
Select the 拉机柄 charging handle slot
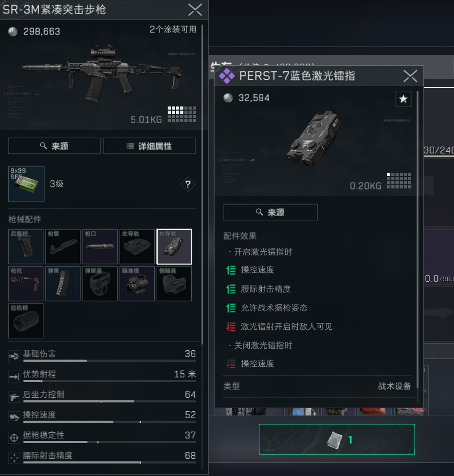pos(26,320)
